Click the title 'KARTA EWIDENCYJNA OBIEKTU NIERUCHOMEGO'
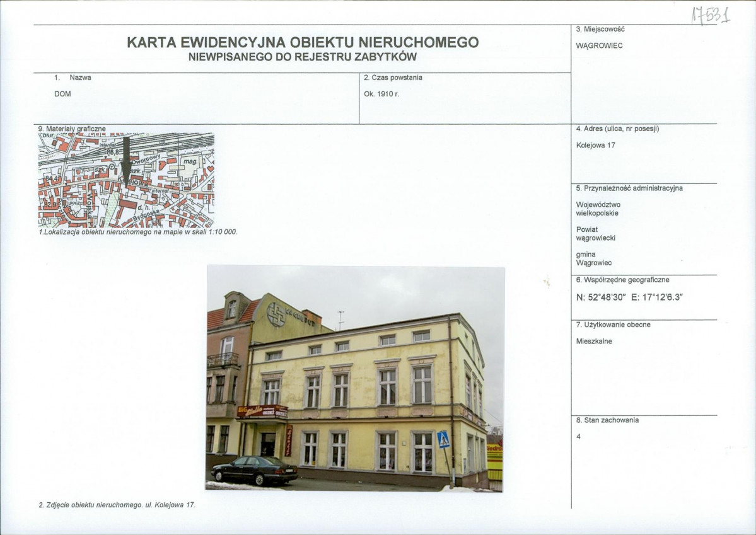756x535 pixels. (x=303, y=42)
